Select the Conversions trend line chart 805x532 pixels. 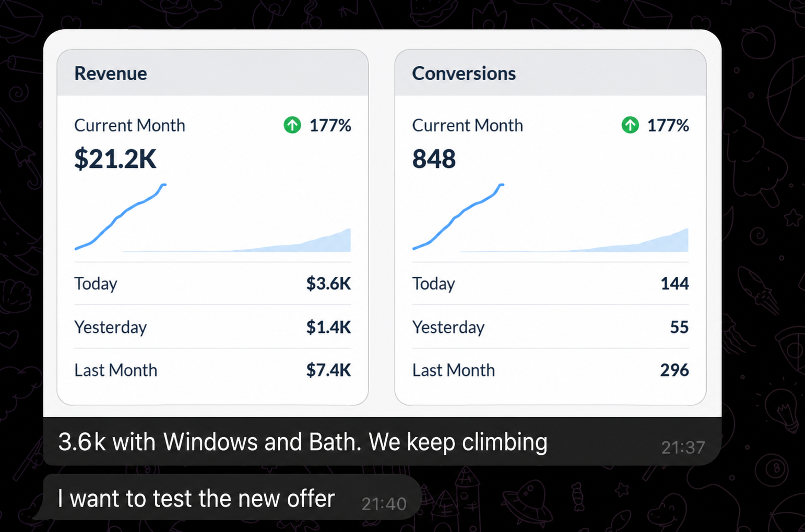(550, 218)
